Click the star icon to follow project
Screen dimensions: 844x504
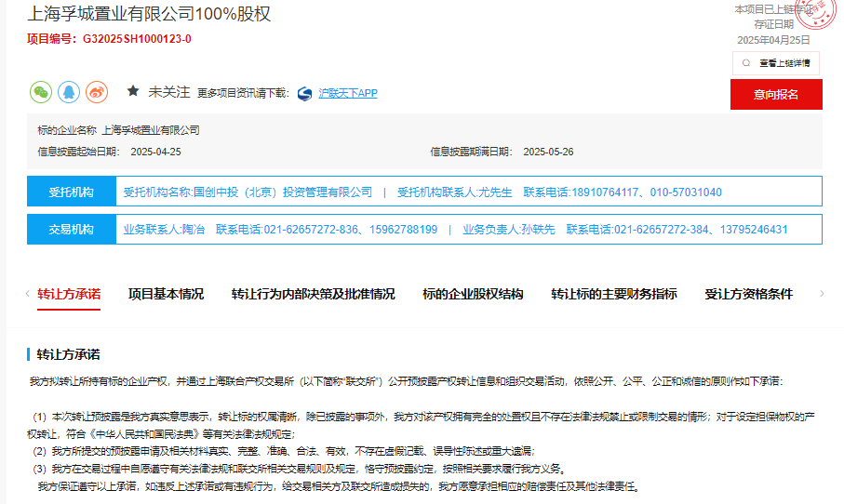[133, 92]
